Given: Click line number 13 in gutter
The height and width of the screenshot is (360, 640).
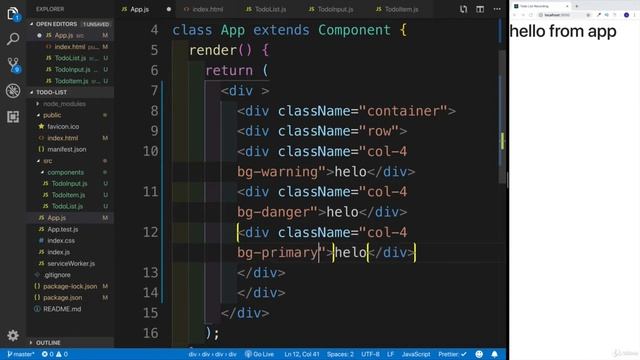Looking at the screenshot, I should click(x=150, y=272).
